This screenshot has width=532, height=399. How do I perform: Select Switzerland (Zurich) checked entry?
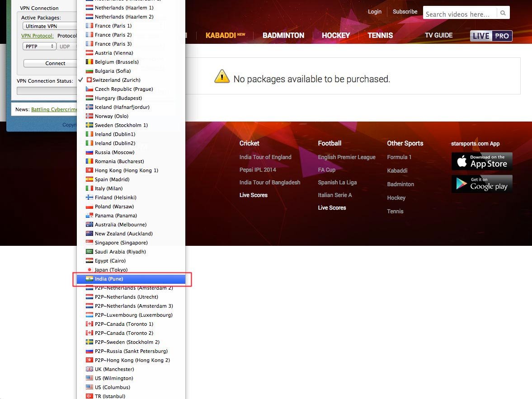click(x=131, y=80)
